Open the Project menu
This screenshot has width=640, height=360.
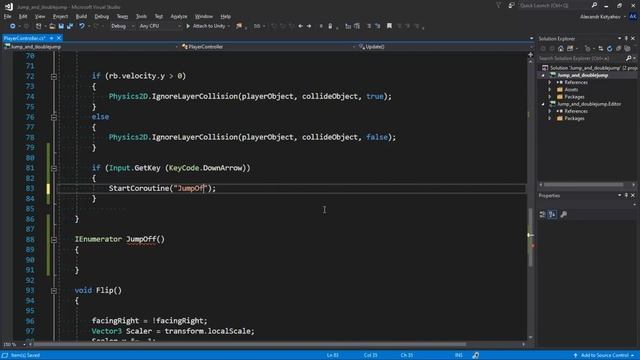coord(60,16)
